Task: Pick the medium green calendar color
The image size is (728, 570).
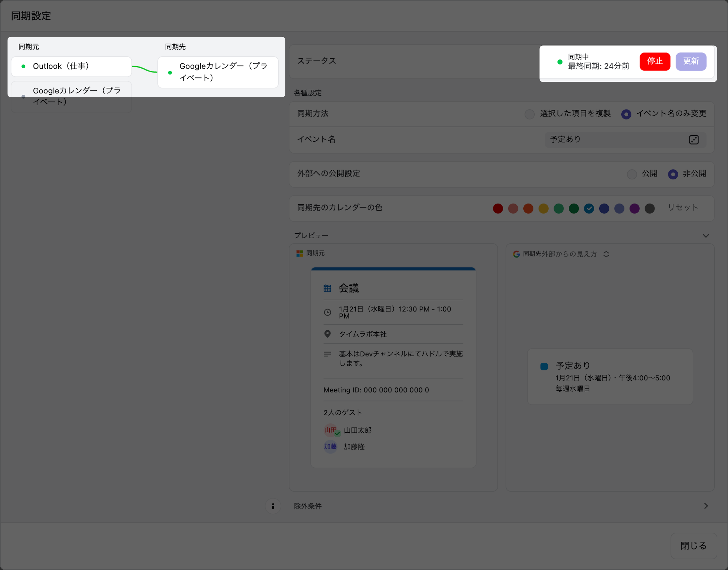Action: point(558,209)
